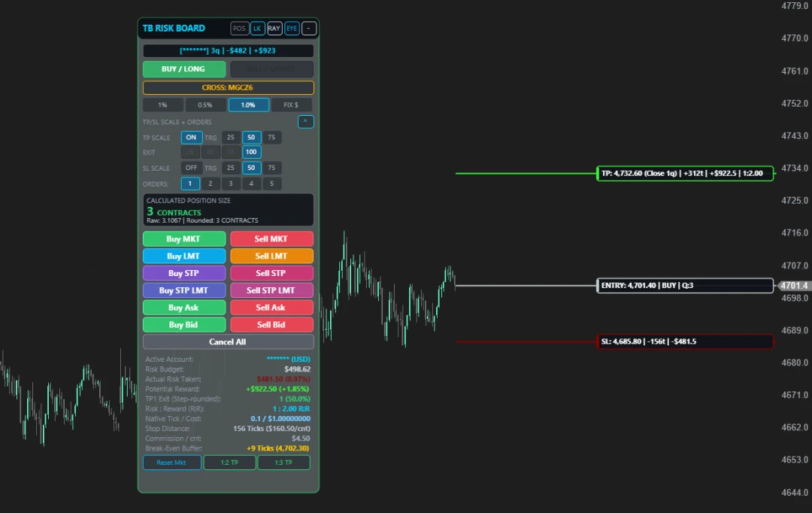This screenshot has width=812, height=513.
Task: Place a Buy STP LMT order
Action: point(184,290)
